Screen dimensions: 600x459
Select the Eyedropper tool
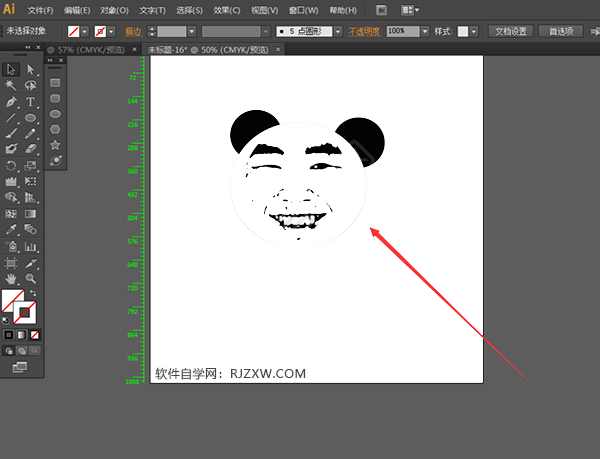tap(11, 229)
